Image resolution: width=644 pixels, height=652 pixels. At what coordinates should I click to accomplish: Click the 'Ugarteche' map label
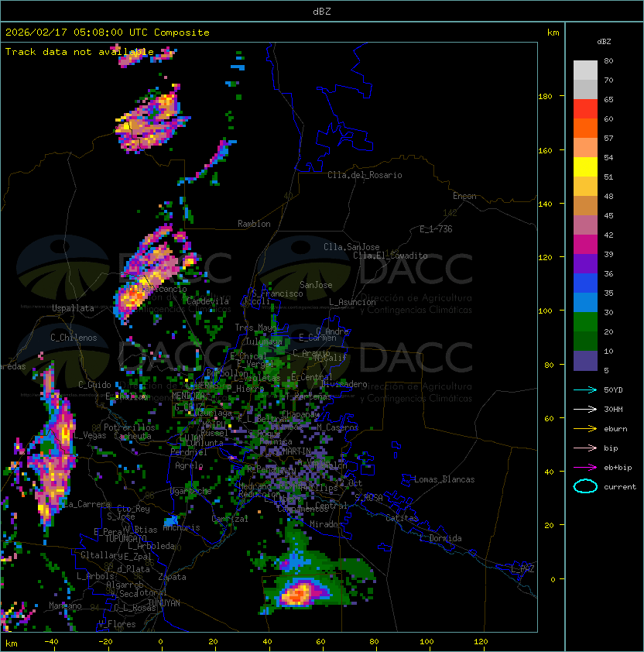[x=190, y=491]
